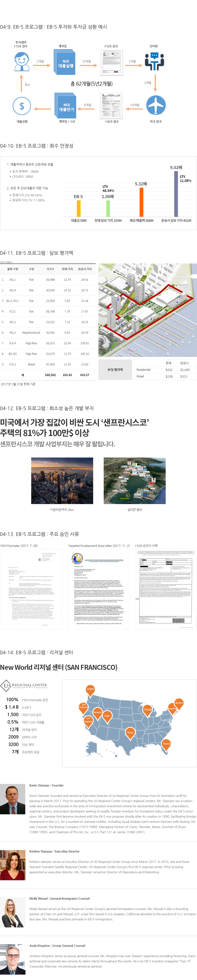The width and height of the screenshot is (197, 980).
Task: Open the 3D site block map image
Action: [148, 310]
